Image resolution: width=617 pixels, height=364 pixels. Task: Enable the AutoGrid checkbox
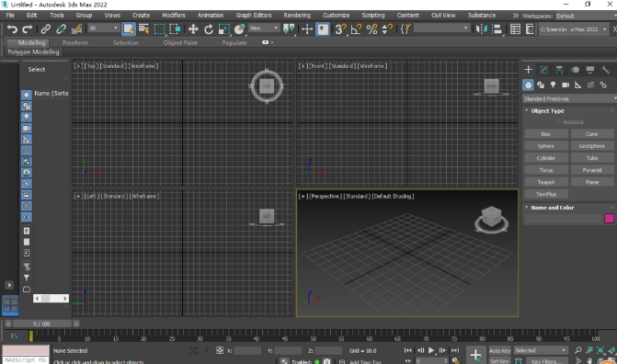pyautogui.click(x=558, y=122)
